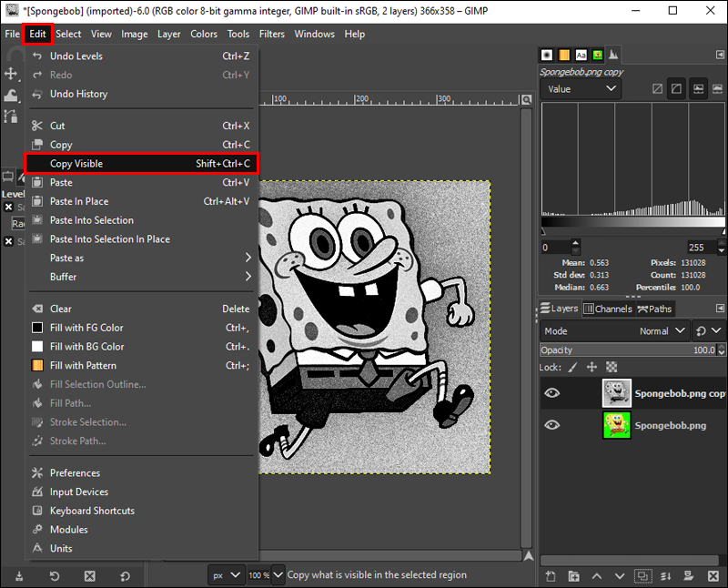Open the Fonts tab icon
This screenshot has height=588, width=728.
tap(581, 55)
